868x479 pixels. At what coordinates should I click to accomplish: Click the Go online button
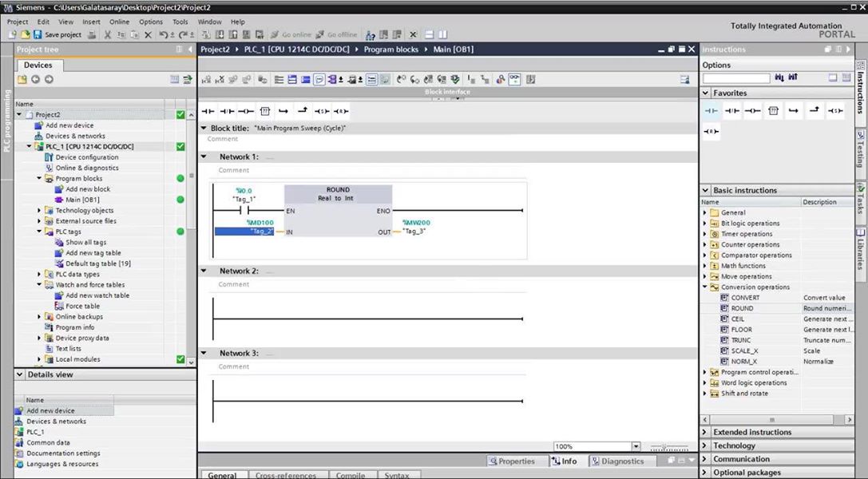(291, 35)
